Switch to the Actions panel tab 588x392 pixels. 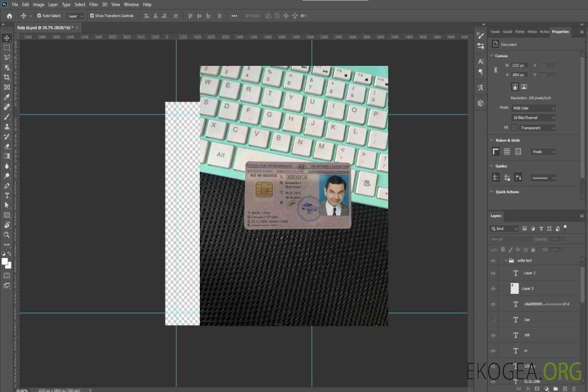pos(544,32)
